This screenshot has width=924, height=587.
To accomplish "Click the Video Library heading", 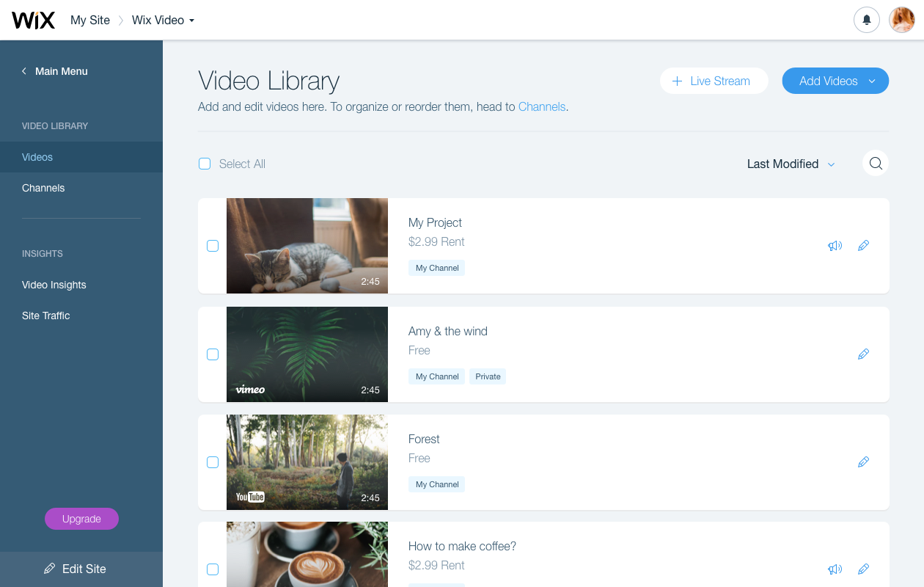I will click(x=269, y=81).
